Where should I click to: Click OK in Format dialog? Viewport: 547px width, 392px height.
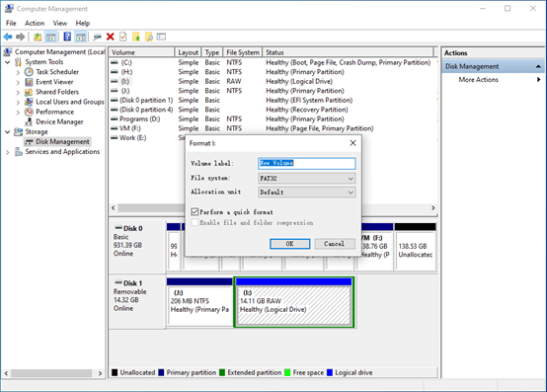pyautogui.click(x=289, y=244)
